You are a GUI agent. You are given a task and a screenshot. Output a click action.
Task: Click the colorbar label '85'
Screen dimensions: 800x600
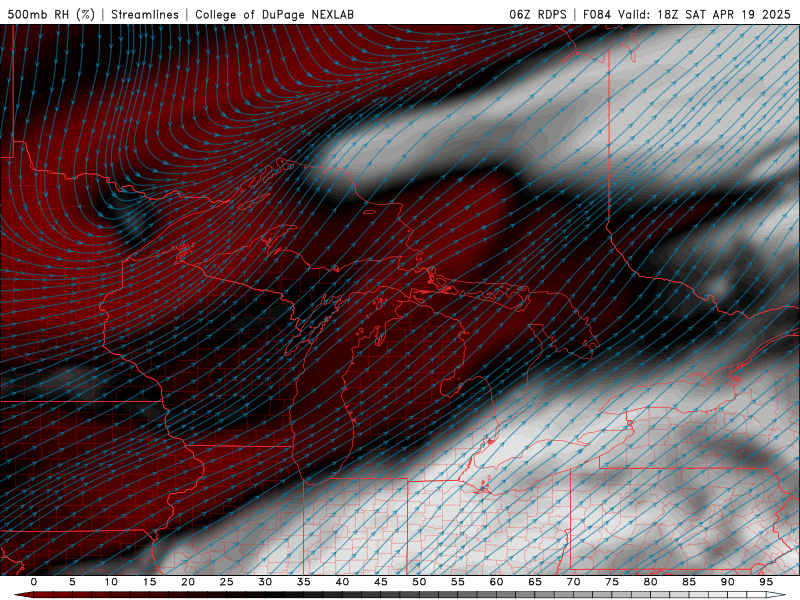689,582
